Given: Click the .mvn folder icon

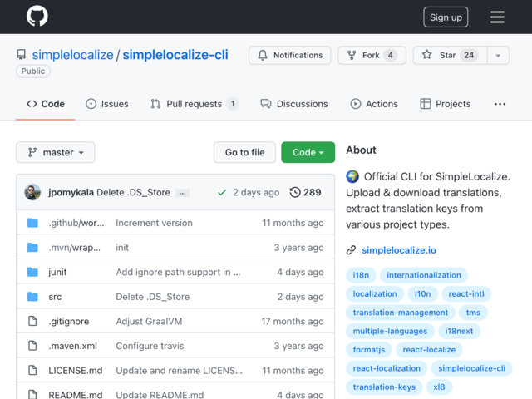Looking at the screenshot, I should click(32, 248).
